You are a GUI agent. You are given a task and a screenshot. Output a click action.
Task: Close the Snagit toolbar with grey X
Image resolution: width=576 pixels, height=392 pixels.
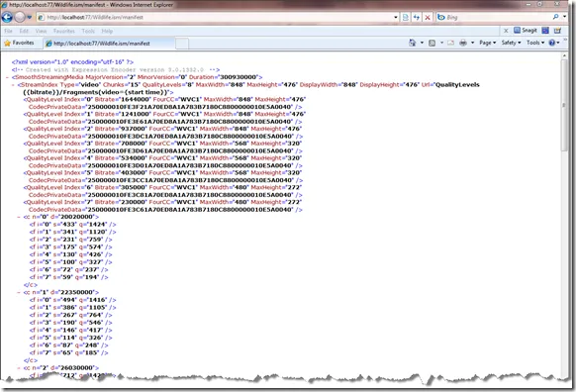[506, 31]
